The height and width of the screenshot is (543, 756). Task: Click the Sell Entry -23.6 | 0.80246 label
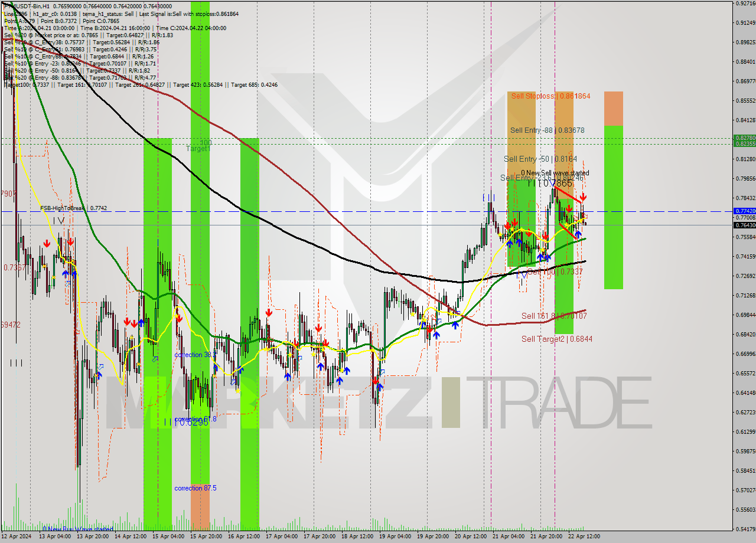click(542, 178)
